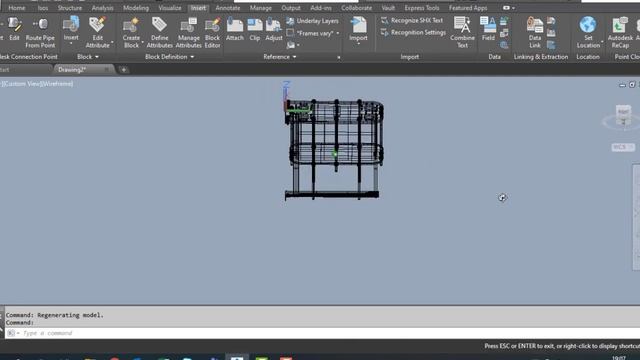Viewport: 640px width, 360px height.
Task: Open the Home ribbon tab
Action: [17, 8]
